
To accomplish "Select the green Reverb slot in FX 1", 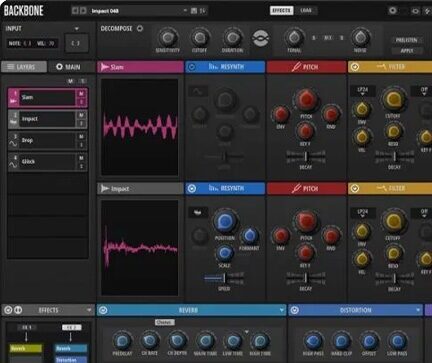I will (26, 349).
